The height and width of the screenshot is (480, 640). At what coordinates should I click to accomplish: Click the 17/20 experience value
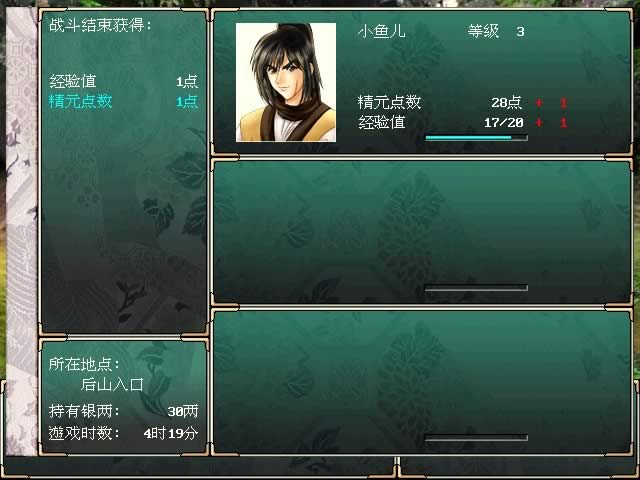(504, 122)
